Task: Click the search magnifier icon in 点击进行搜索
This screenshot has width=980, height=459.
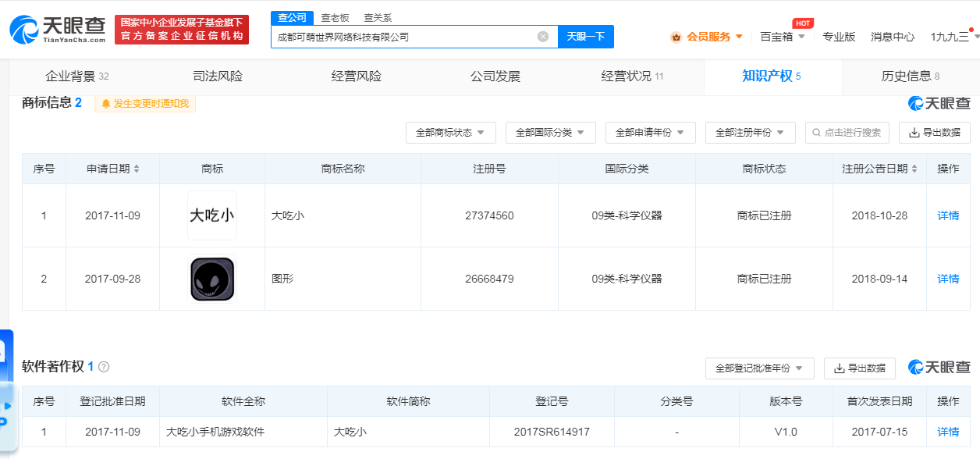Action: pyautogui.click(x=817, y=133)
